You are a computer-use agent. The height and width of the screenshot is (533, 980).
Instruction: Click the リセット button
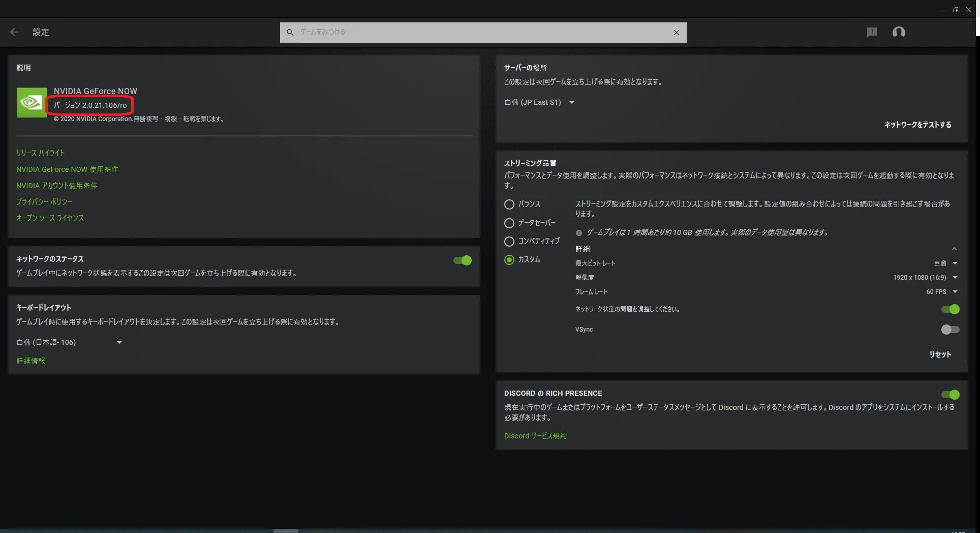940,354
